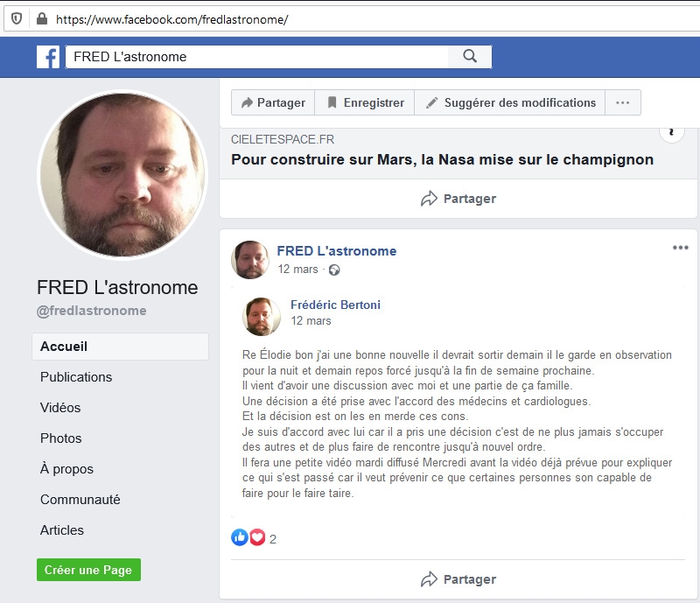This screenshot has width=700, height=603.
Task: Click the Facebook search input field
Action: (x=255, y=57)
